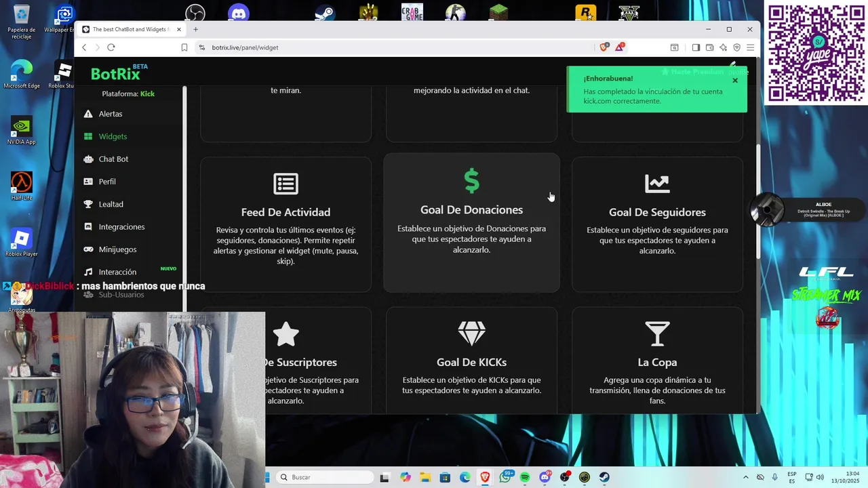The image size is (868, 488).
Task: Show hidden system tray icons
Action: tap(746, 477)
